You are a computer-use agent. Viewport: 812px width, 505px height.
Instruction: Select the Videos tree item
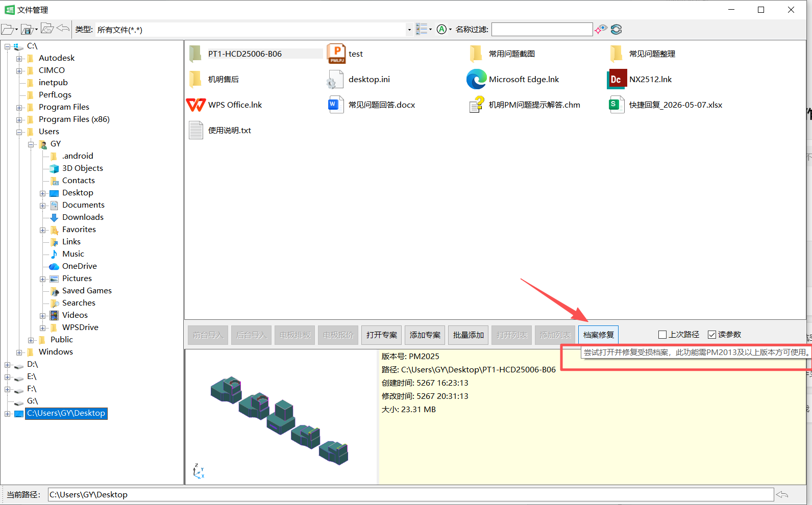tap(75, 315)
